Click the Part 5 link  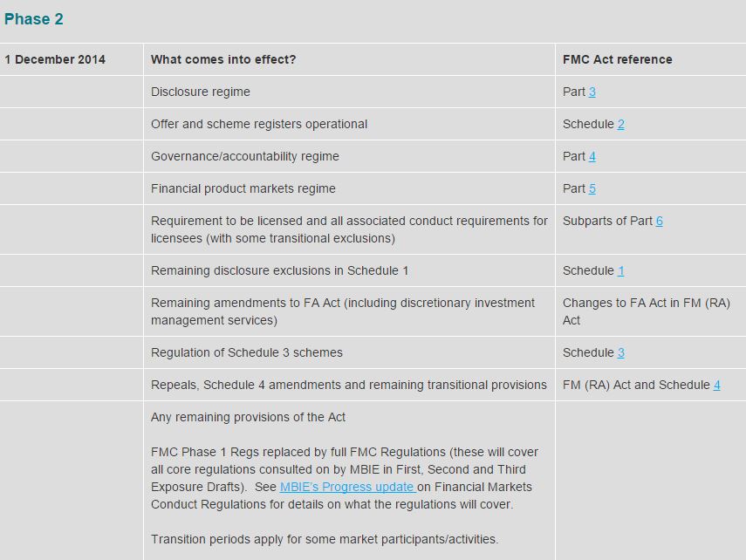(x=592, y=189)
